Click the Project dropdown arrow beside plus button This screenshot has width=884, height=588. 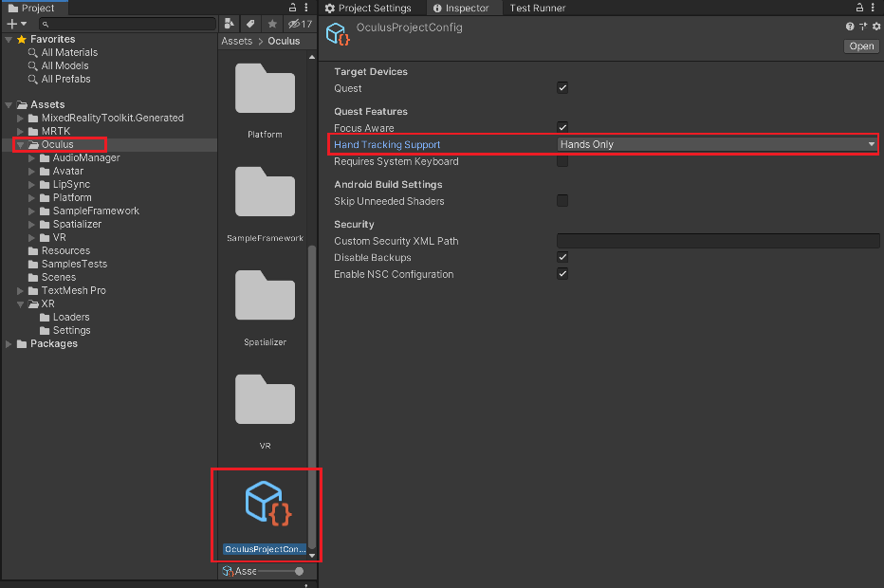point(24,24)
